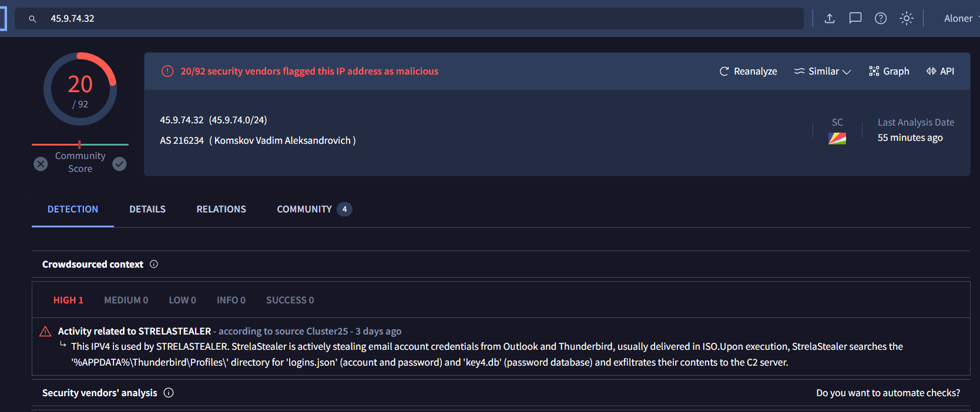Click the search magnifier icon
The width and height of the screenshot is (980, 412).
pos(32,18)
